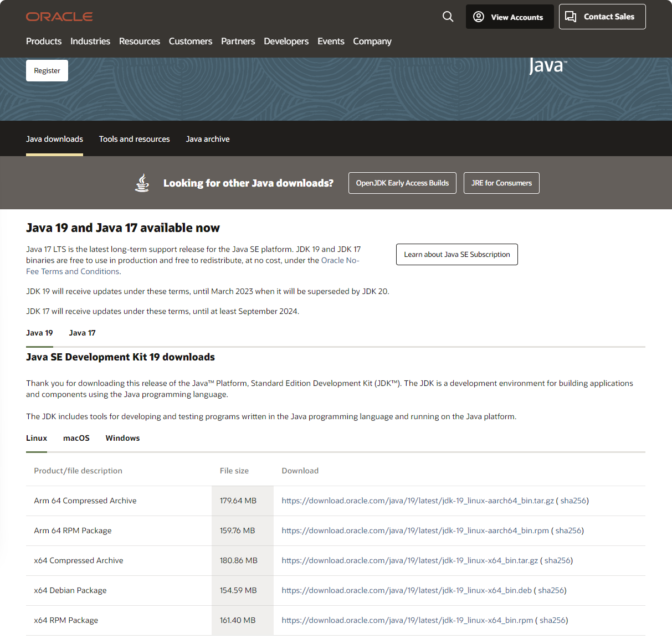Screen dimensions: 672x639
Task: Click 'x64 RPM Package' description cell
Action: tap(119, 620)
